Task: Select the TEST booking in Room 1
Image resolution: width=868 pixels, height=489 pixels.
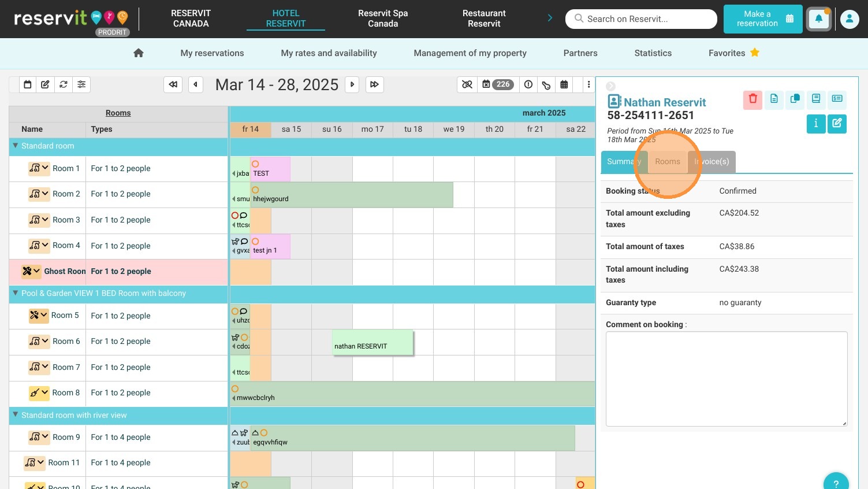Action: (270, 169)
